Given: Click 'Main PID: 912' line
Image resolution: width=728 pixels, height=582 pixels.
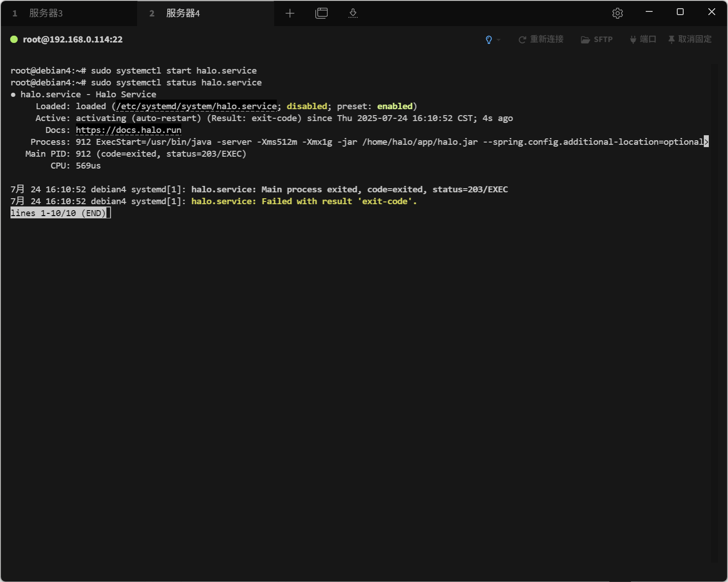Looking at the screenshot, I should tap(58, 154).
